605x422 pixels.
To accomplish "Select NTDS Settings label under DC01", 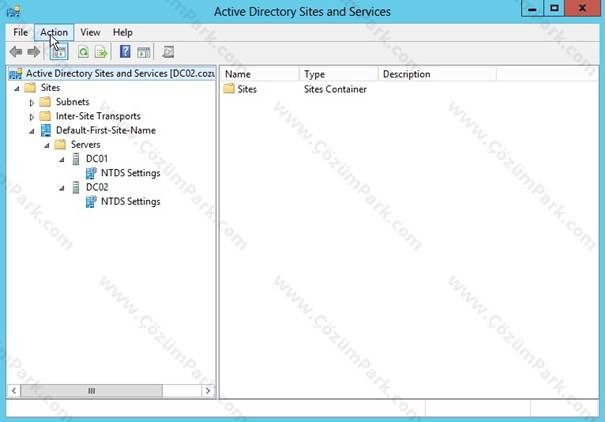I will coord(130,173).
